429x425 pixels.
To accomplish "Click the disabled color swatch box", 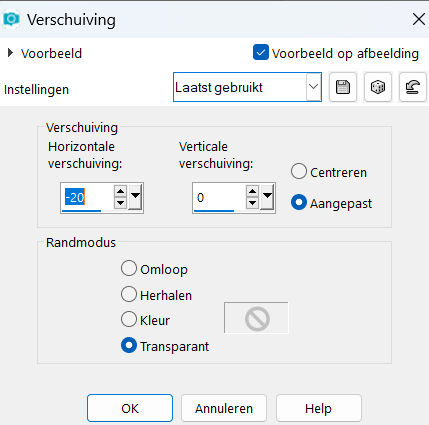I will click(x=256, y=318).
